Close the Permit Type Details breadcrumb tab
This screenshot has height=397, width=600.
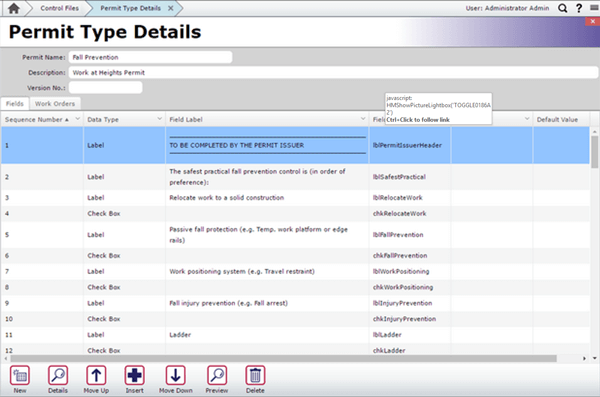point(171,8)
